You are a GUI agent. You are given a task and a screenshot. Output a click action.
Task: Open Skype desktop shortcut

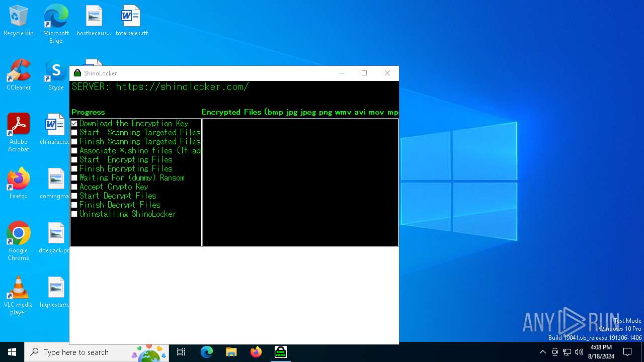(56, 75)
